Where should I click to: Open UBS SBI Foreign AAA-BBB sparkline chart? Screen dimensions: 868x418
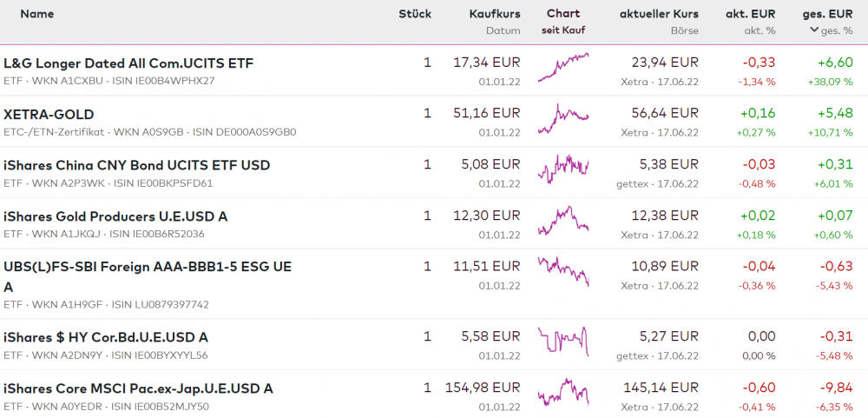point(563,271)
